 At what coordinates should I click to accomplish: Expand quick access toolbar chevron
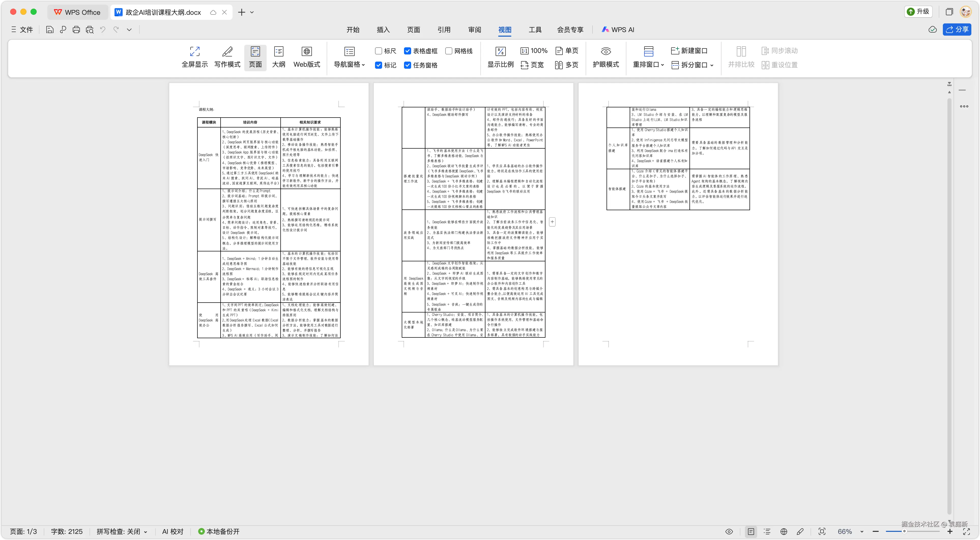129,30
